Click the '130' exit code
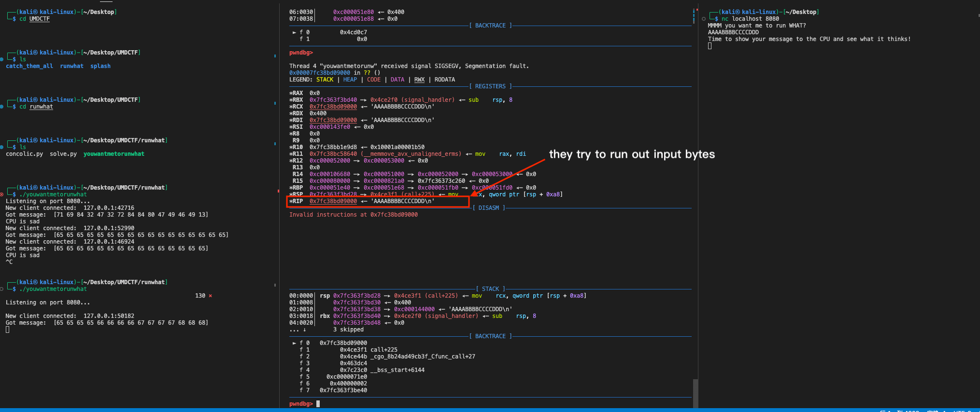The width and height of the screenshot is (980, 412). click(x=200, y=296)
